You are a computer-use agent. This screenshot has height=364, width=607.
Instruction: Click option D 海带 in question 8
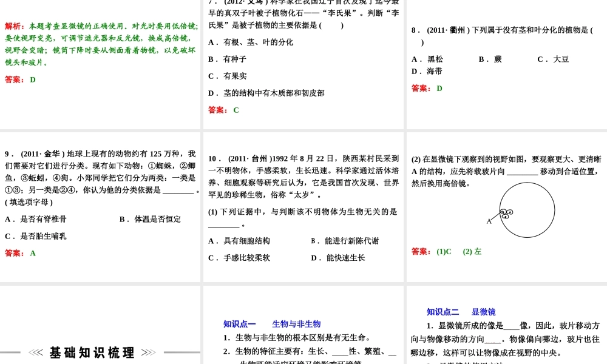coord(427,71)
